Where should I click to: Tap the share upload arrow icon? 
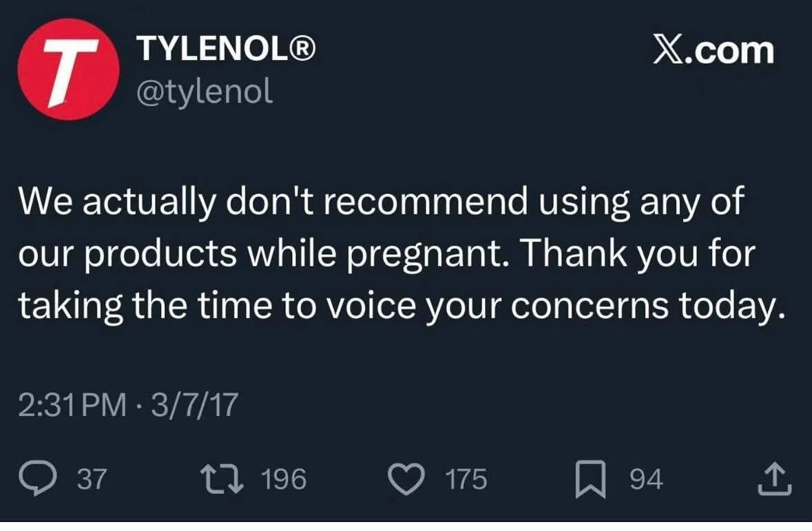775,479
